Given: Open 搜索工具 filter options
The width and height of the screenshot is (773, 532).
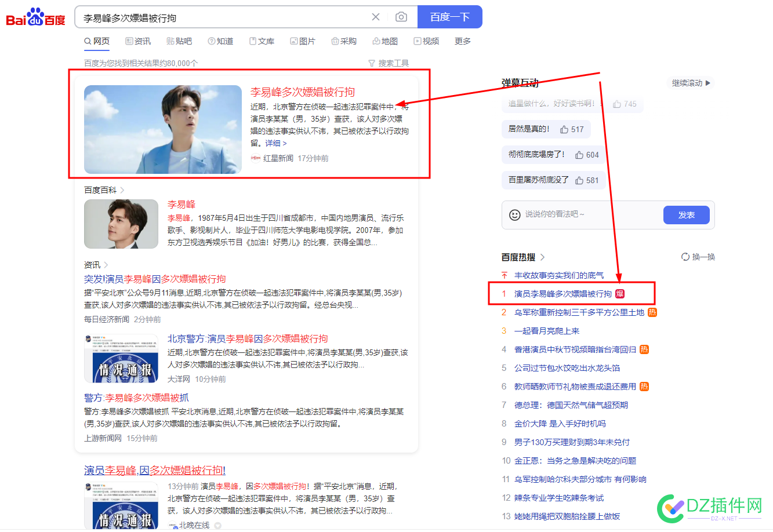Looking at the screenshot, I should 389,63.
